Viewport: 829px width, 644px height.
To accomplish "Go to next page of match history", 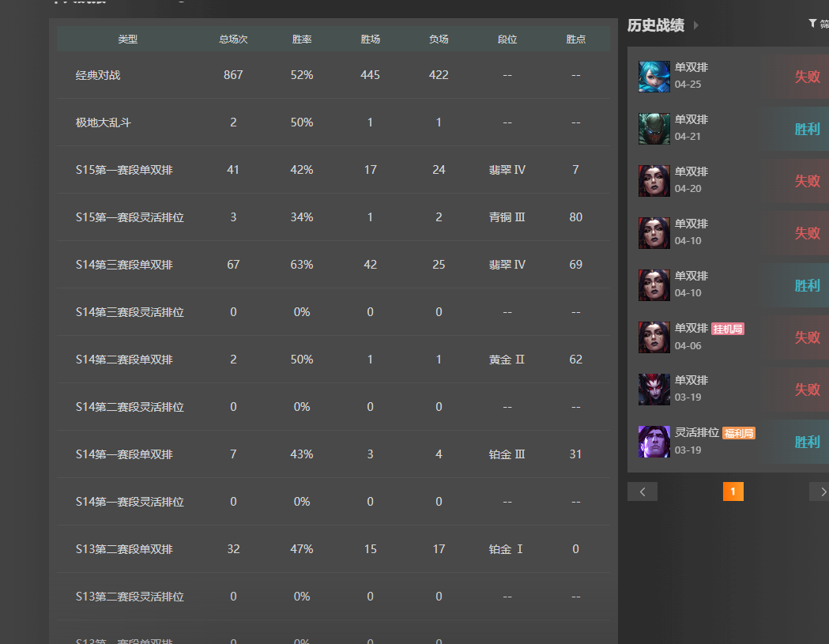I will tap(820, 491).
